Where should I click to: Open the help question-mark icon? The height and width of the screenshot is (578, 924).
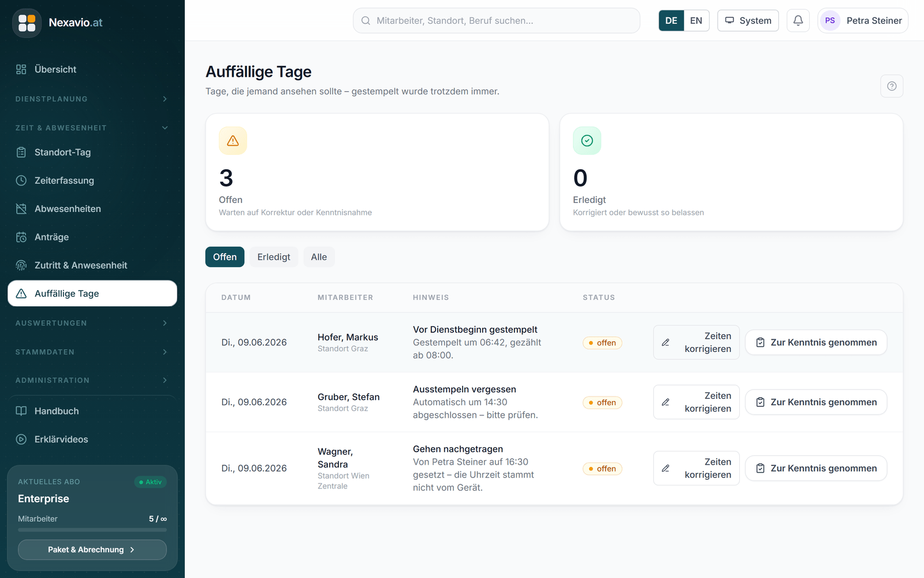pos(892,86)
